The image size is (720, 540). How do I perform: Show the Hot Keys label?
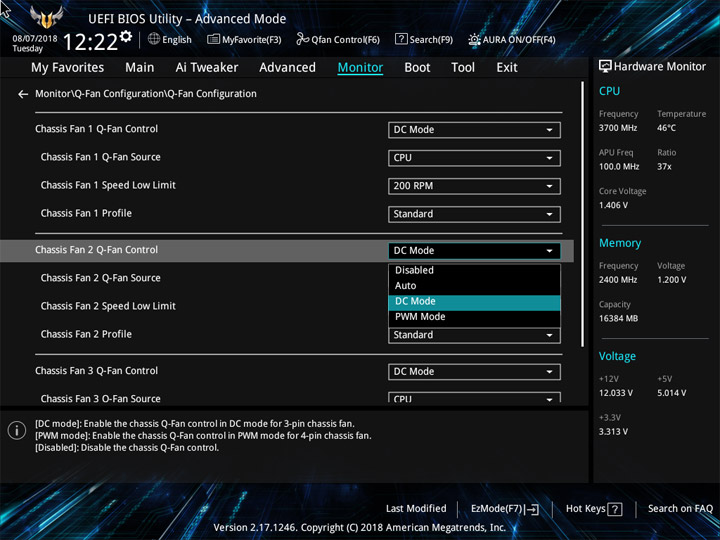585,509
